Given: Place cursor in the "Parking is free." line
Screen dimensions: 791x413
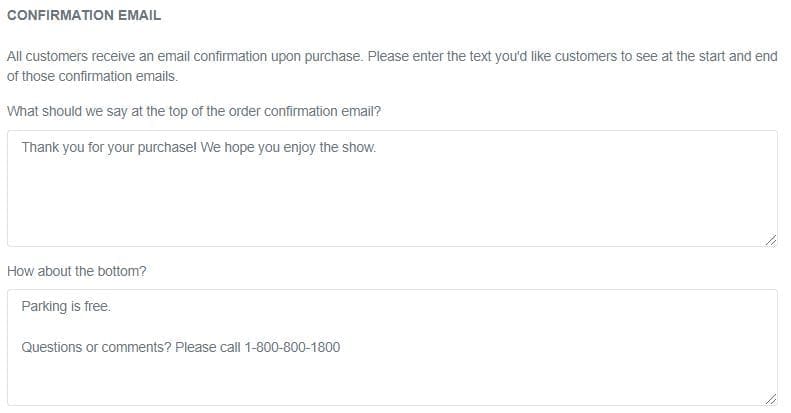Looking at the screenshot, I should pos(66,306).
